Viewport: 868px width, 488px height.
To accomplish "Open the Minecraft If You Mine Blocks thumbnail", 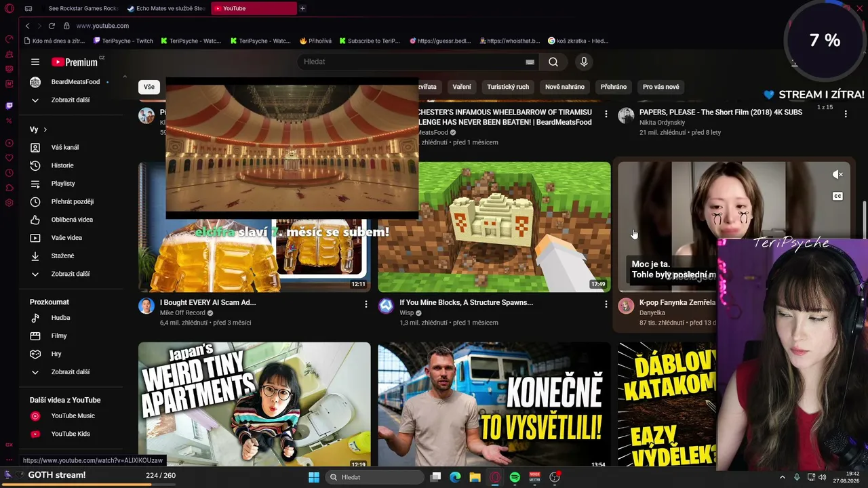I will 494,227.
